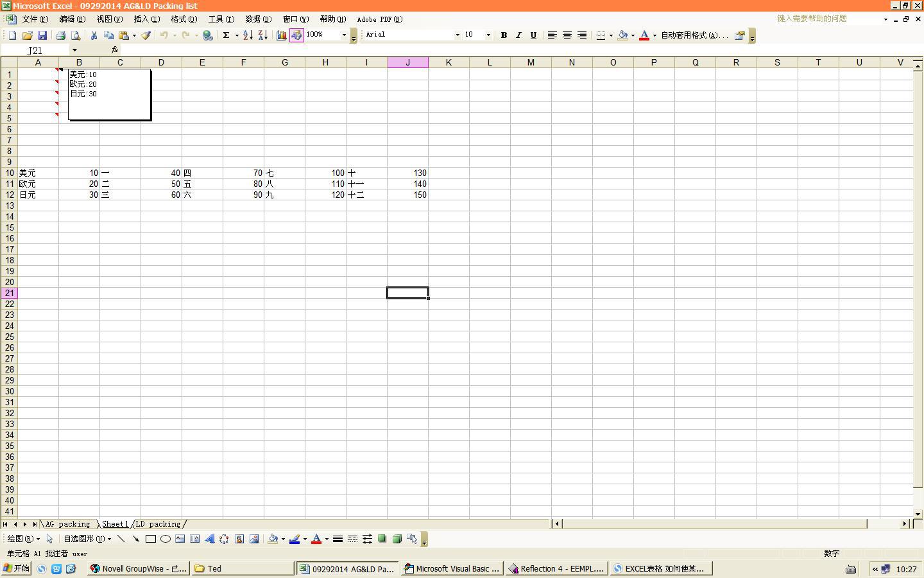Sort ascending with the A-Z button
This screenshot has height=578, width=924.
coord(248,35)
